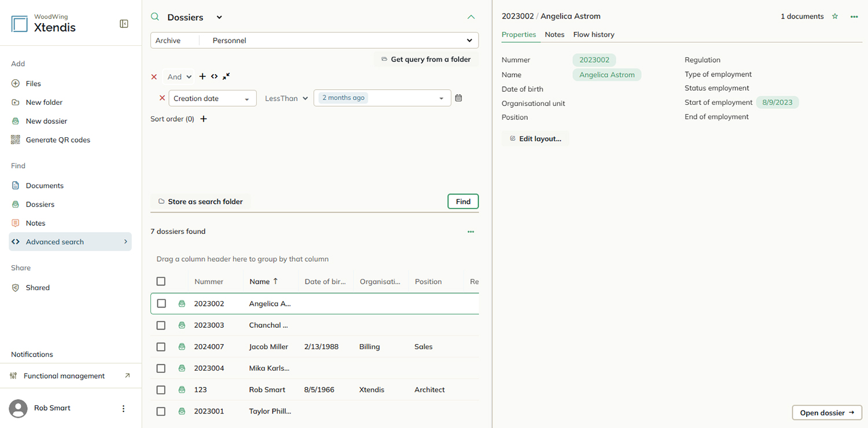Click Get query from a folder
This screenshot has width=868, height=428.
(426, 59)
